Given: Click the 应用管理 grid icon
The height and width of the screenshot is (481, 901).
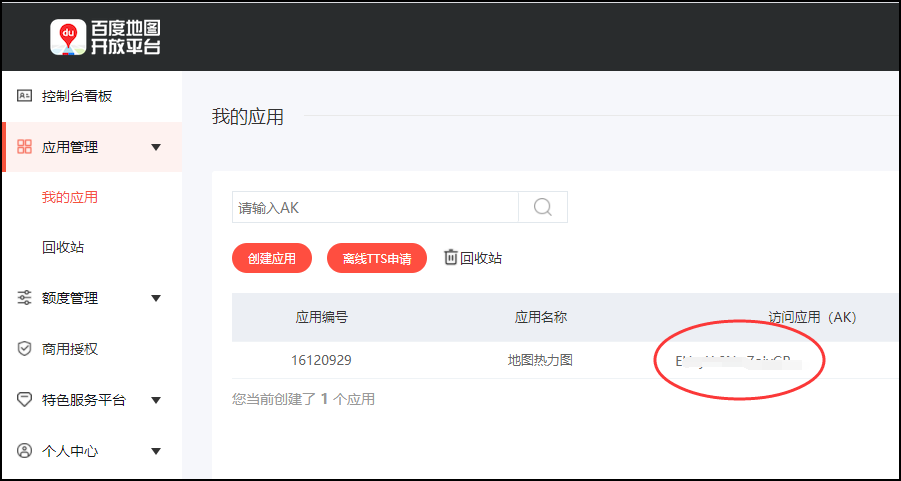Looking at the screenshot, I should coord(25,147).
